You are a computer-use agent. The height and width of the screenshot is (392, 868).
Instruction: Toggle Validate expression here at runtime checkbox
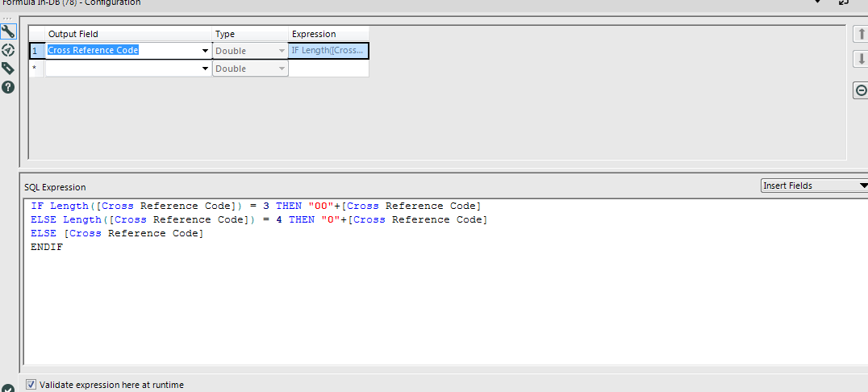point(31,384)
